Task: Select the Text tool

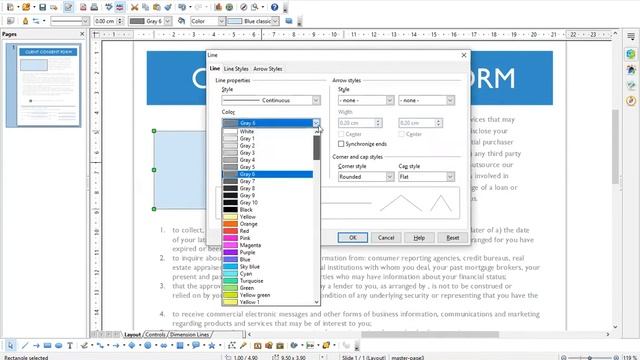Action: pyautogui.click(x=70, y=345)
